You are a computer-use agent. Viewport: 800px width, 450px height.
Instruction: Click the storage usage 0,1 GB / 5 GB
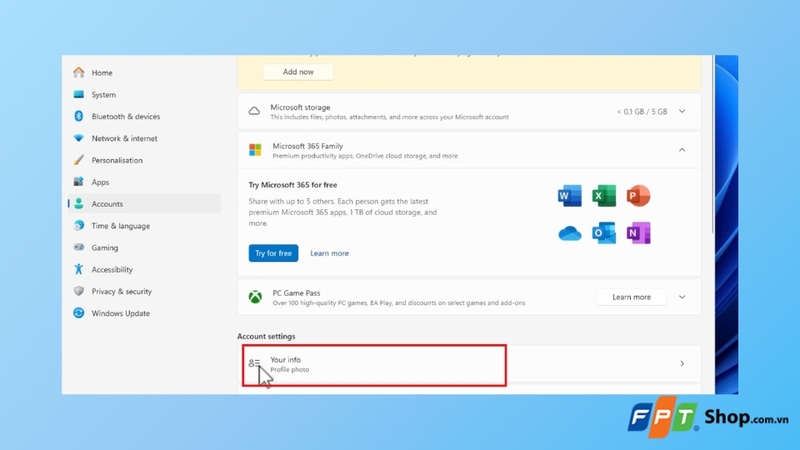(x=642, y=111)
